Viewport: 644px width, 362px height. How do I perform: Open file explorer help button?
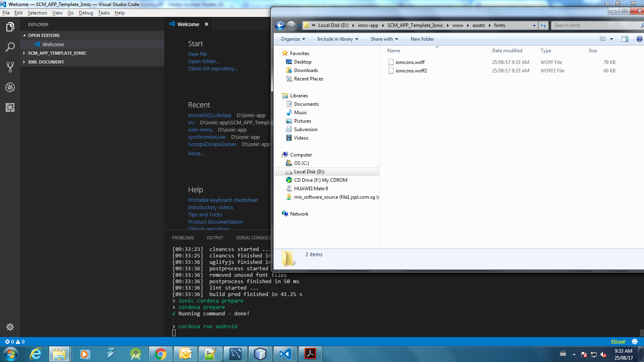[639, 39]
